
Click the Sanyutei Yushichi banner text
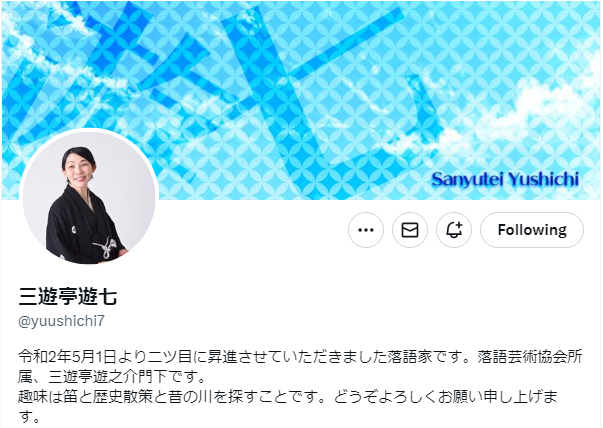(x=505, y=179)
